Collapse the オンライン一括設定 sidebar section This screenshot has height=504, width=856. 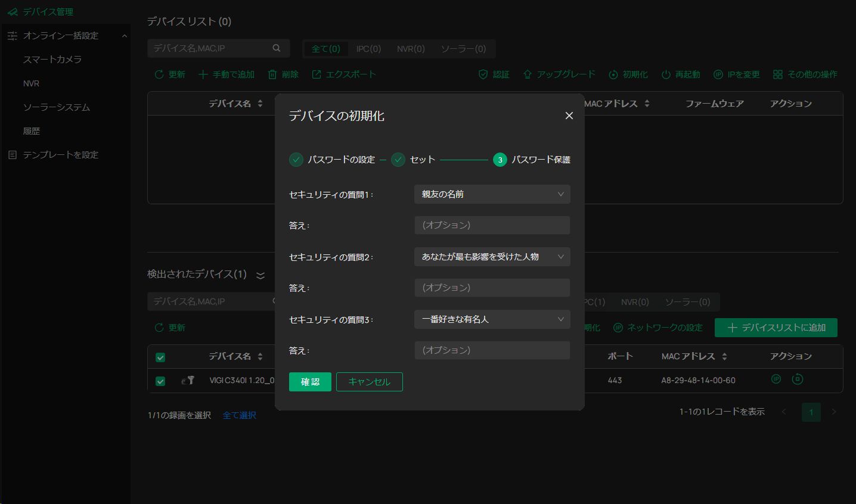point(124,36)
